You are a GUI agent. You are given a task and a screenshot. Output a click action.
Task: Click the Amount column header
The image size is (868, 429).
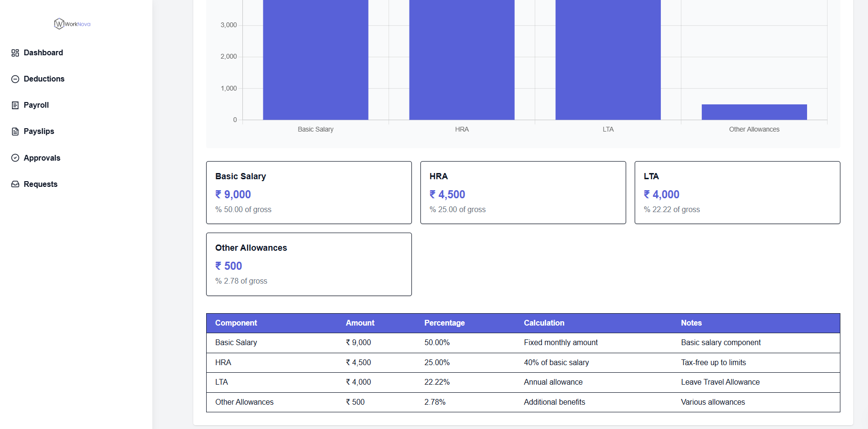360,323
